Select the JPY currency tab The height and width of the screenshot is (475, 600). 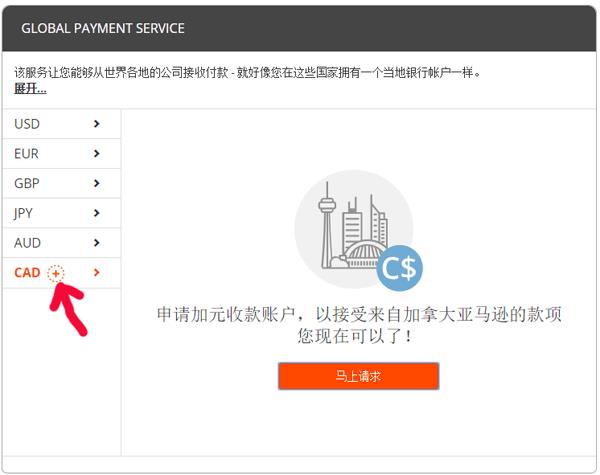click(x=62, y=213)
